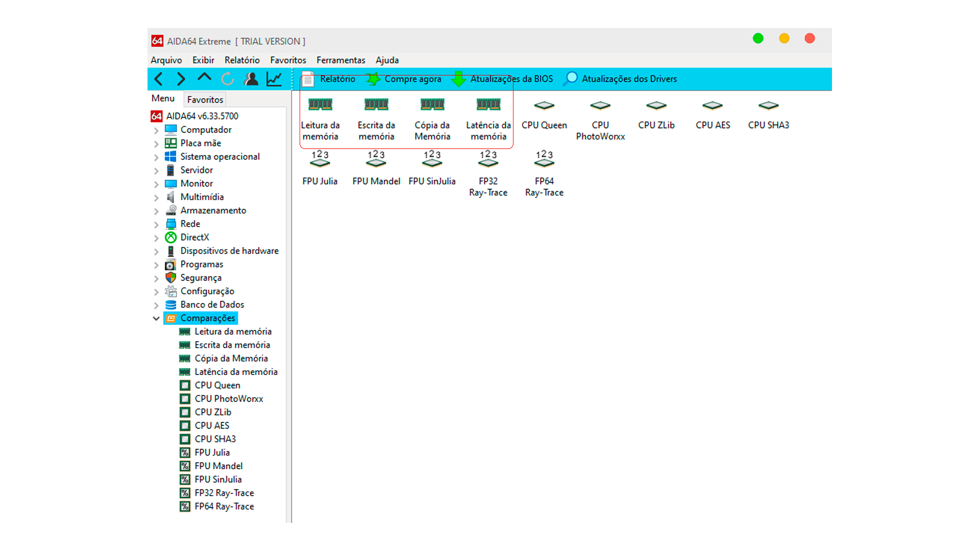Open the line graph icon in toolbar
Viewport: 980px width, 551px height.
[274, 79]
